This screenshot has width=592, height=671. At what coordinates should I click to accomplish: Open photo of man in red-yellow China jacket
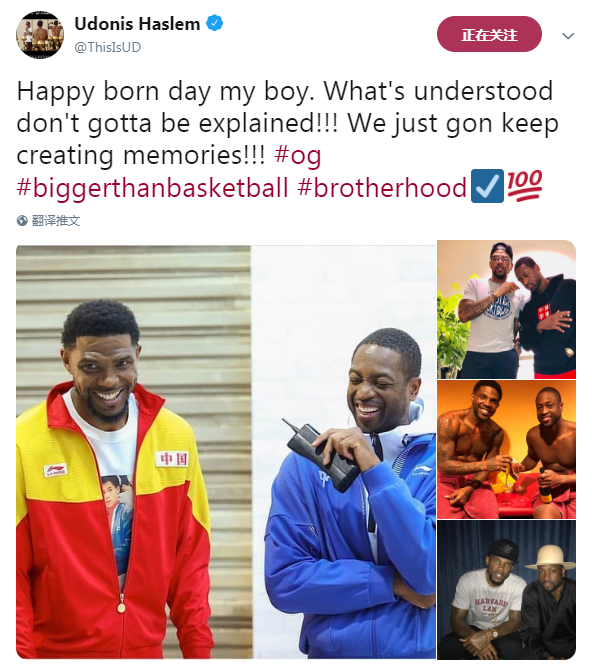pos(133,452)
